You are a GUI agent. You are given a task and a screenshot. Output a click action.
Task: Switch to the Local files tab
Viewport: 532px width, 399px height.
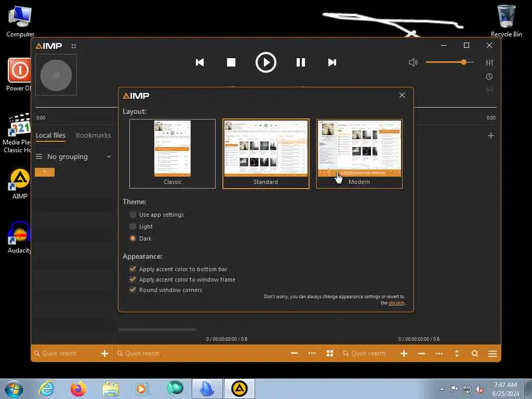point(50,136)
